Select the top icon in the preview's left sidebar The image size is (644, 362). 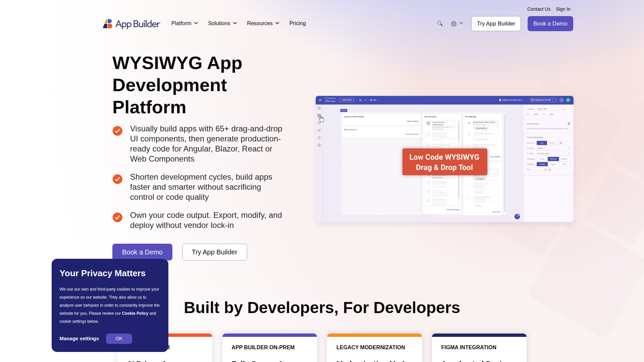(319, 108)
